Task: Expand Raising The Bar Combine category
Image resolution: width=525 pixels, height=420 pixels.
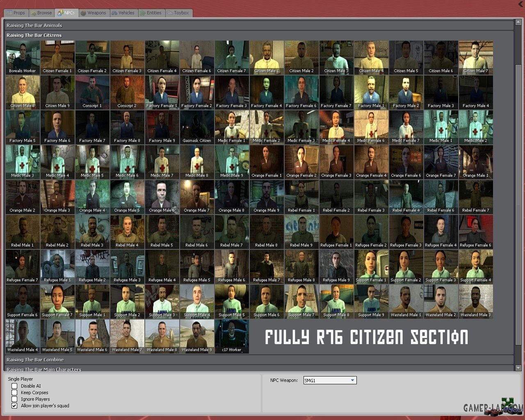Action: (259, 360)
